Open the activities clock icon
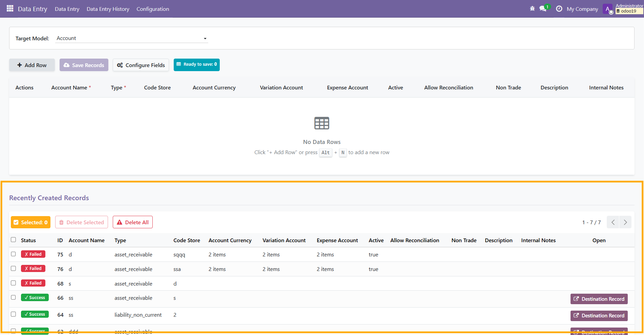644x335 pixels. point(559,8)
